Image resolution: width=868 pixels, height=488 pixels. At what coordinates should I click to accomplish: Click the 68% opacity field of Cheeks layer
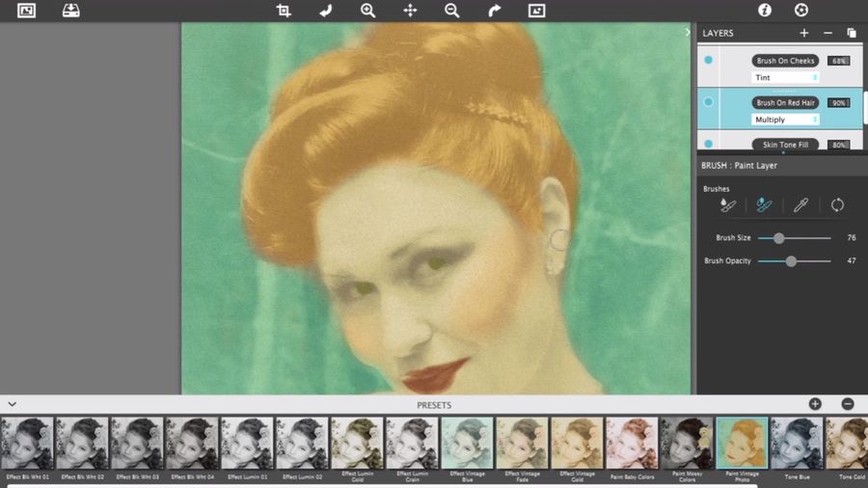coord(839,61)
